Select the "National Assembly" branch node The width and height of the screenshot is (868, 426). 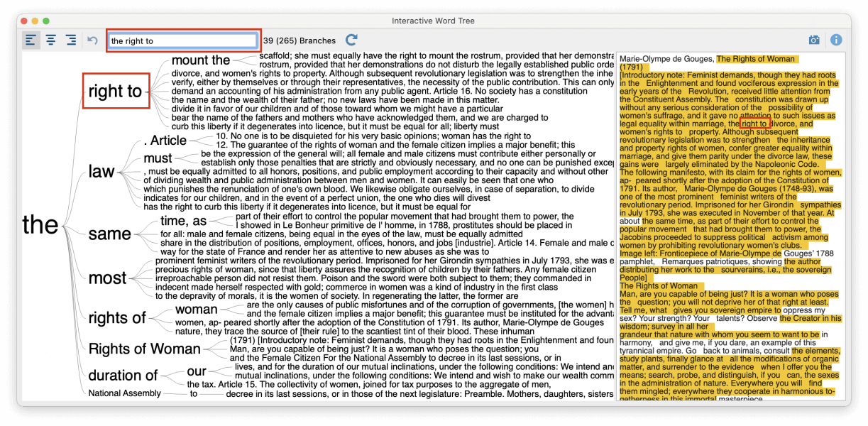click(x=125, y=393)
